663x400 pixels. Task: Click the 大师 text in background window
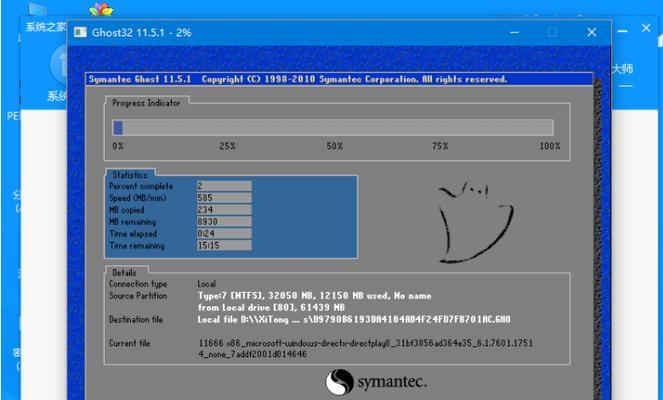pyautogui.click(x=622, y=68)
